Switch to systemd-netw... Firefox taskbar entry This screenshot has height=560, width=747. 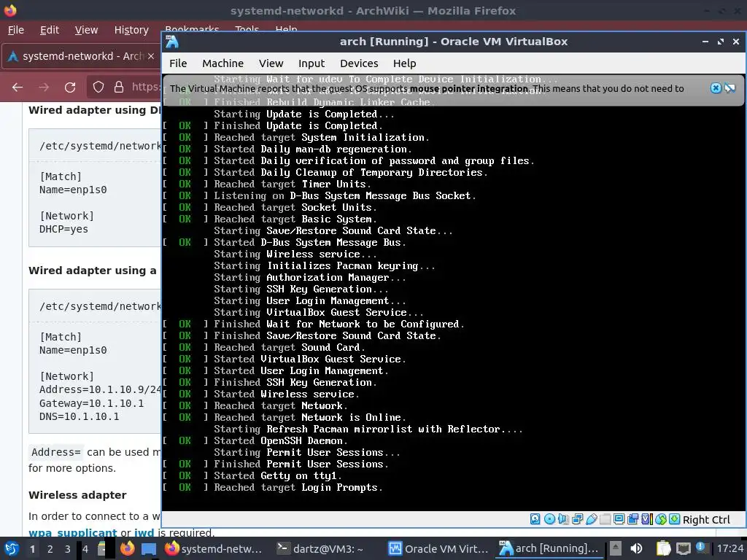pos(213,548)
